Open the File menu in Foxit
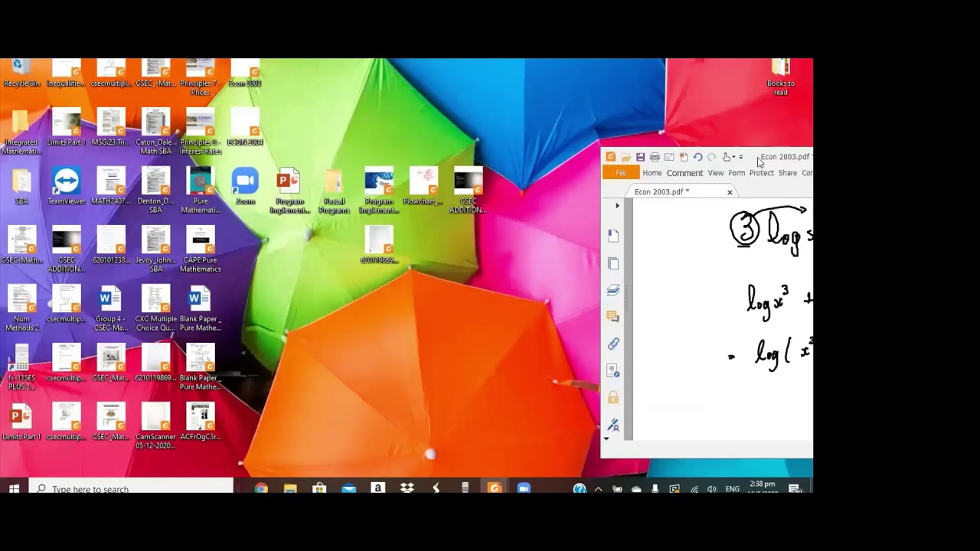This screenshot has height=551, width=980. (x=621, y=173)
